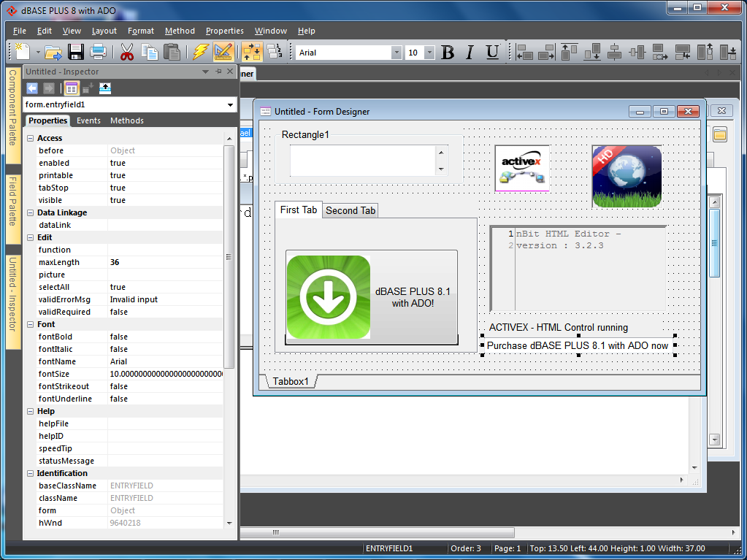Click the HD globe image control
The image size is (747, 560).
627,177
